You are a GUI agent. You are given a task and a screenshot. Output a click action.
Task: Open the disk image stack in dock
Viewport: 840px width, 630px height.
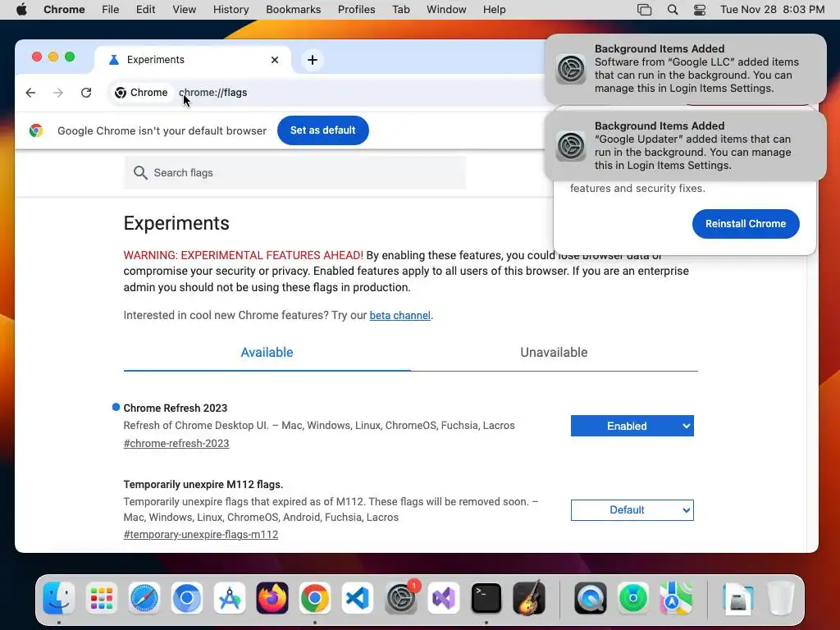(737, 598)
